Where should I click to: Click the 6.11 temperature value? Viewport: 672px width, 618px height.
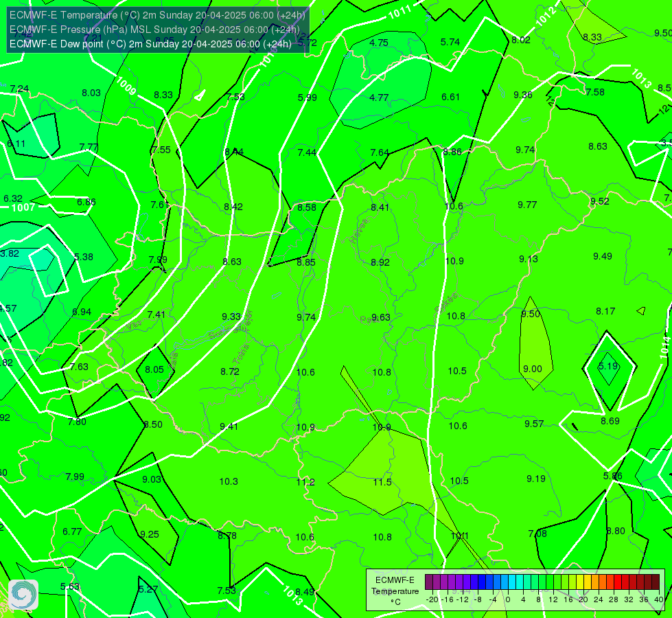pos(16,144)
